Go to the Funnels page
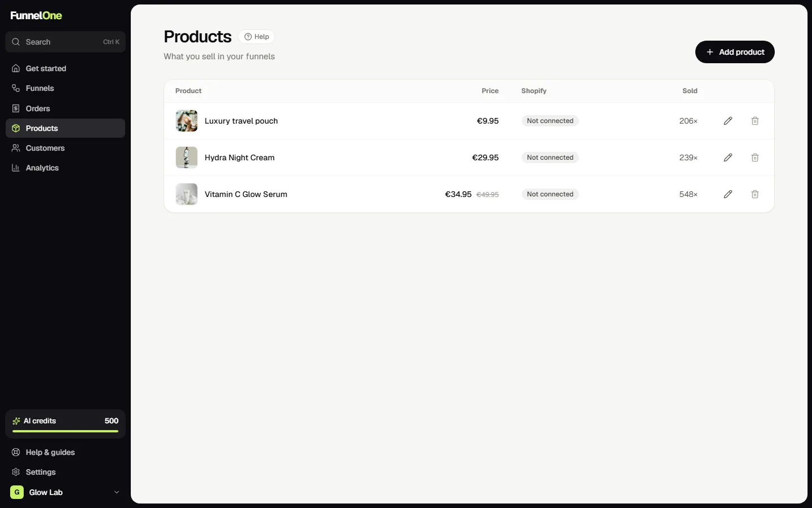Screen dimensions: 812x508 tap(65, 88)
